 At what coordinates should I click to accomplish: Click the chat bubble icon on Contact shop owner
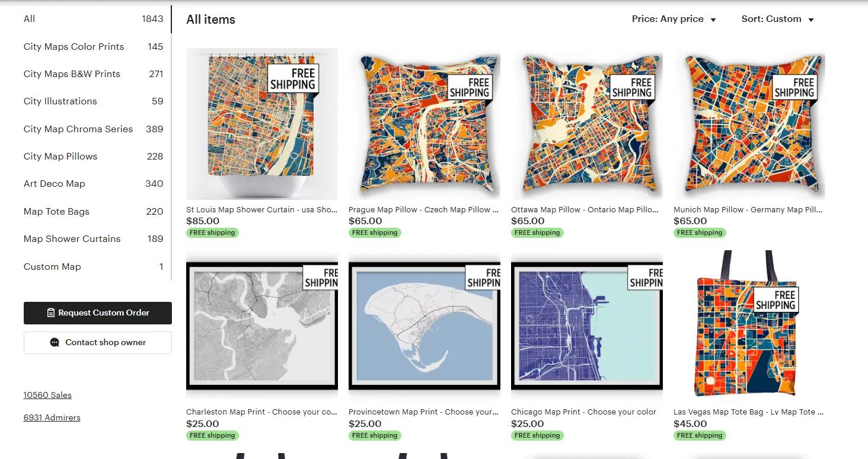coord(54,343)
